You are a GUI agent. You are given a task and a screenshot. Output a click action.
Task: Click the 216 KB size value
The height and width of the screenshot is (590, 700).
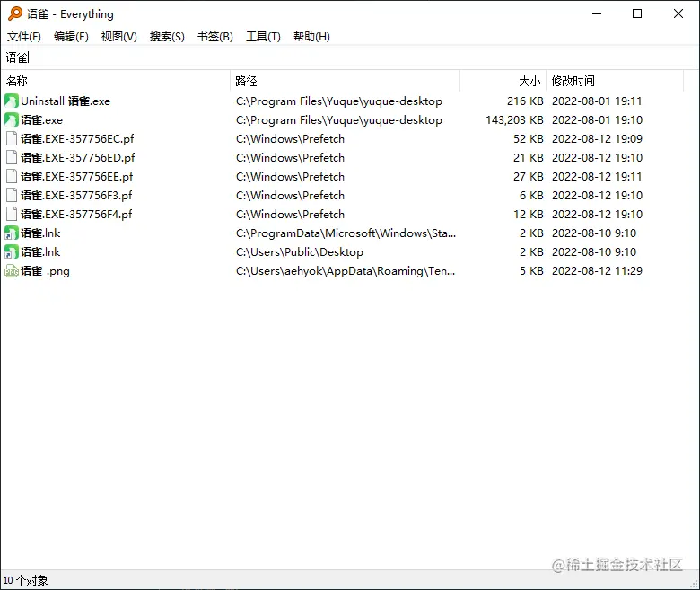525,101
